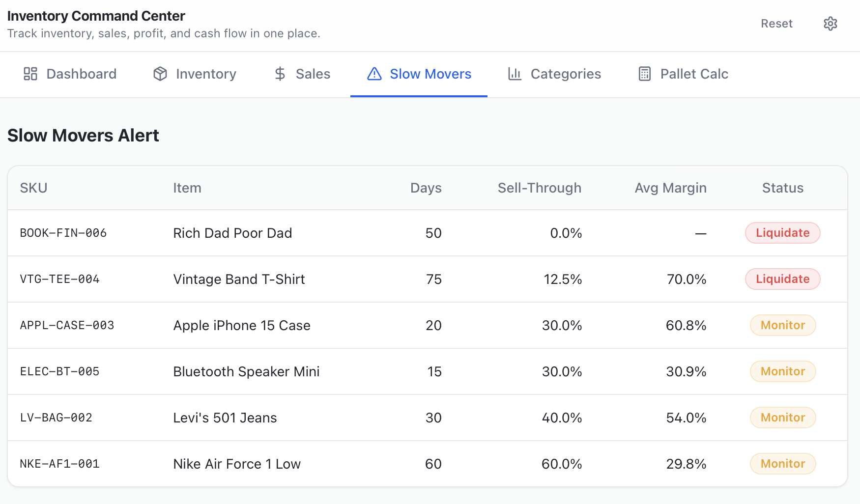Go to the Sales tab

(x=302, y=74)
